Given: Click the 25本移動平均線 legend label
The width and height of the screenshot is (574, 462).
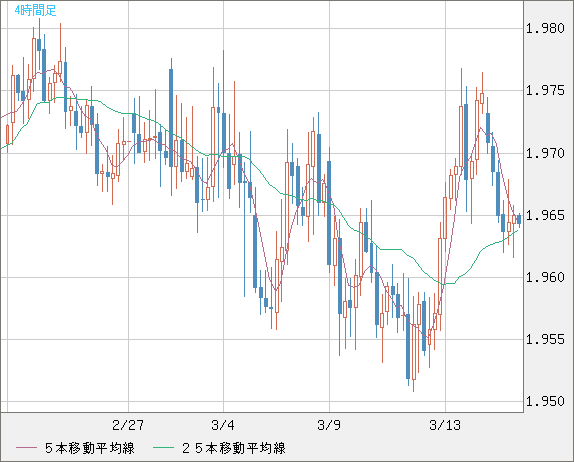Looking at the screenshot, I should click(234, 448).
